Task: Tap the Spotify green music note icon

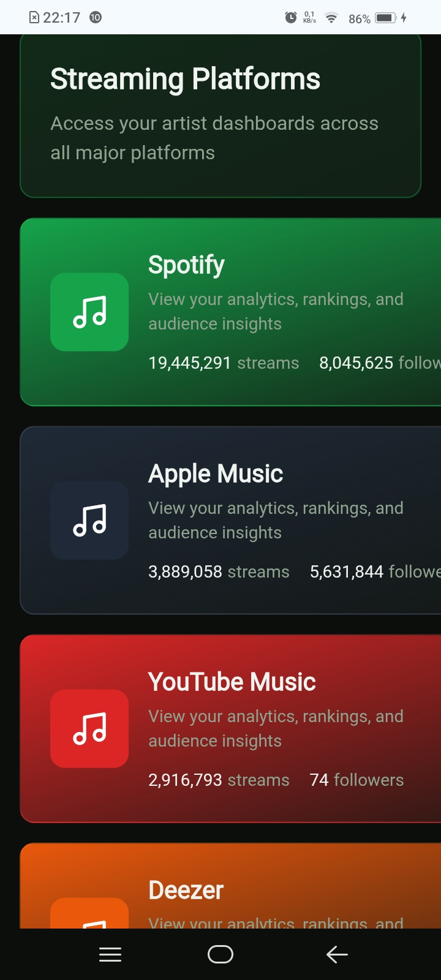Action: pyautogui.click(x=89, y=312)
